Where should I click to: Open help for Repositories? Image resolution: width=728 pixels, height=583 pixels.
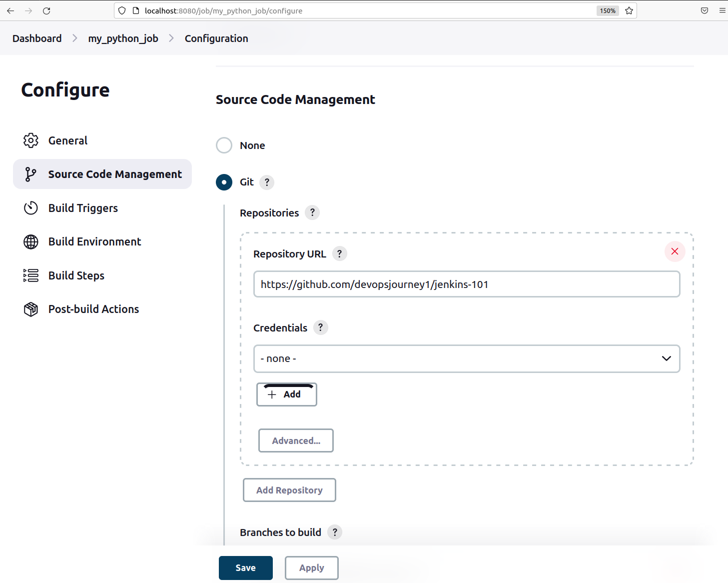point(312,212)
